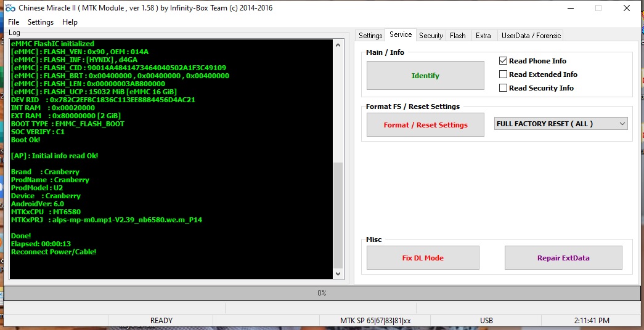The image size is (644, 330).
Task: Expand the FULL FACTORY RESET dropdown
Action: click(x=561, y=124)
